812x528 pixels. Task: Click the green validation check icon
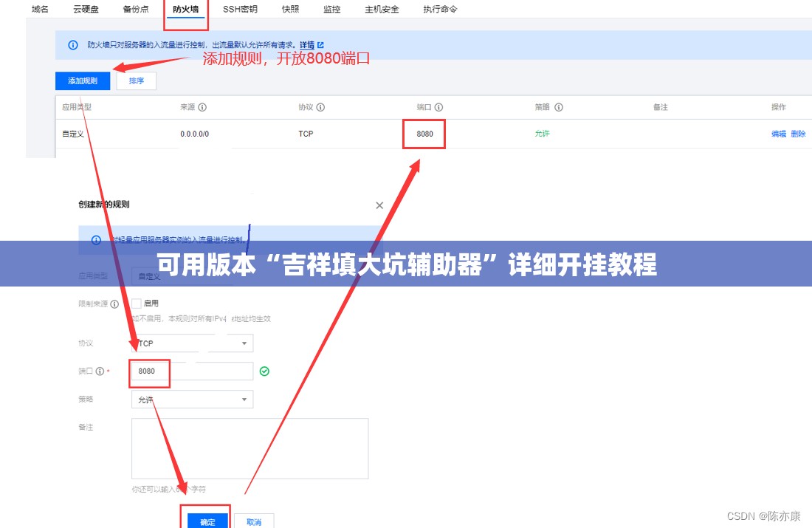pyautogui.click(x=264, y=371)
